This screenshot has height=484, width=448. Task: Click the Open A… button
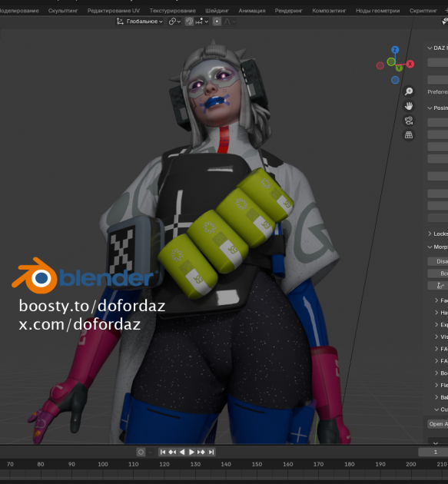coord(438,424)
